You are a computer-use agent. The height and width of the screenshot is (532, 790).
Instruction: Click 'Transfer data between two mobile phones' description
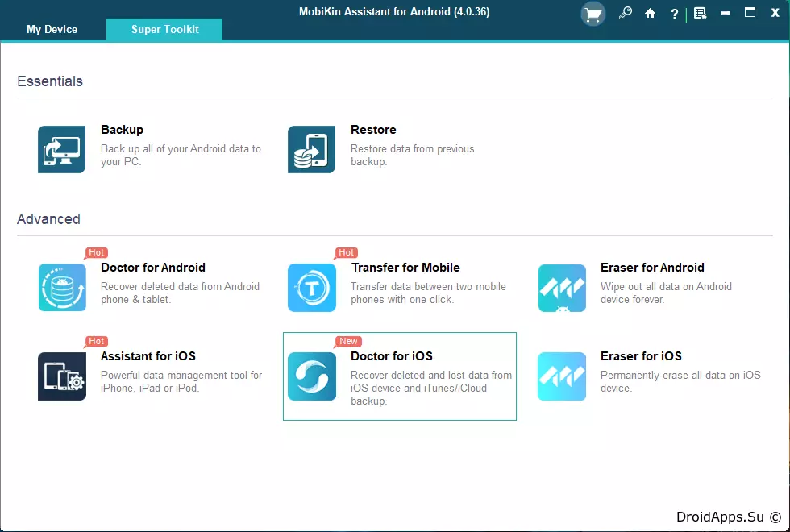pos(428,293)
